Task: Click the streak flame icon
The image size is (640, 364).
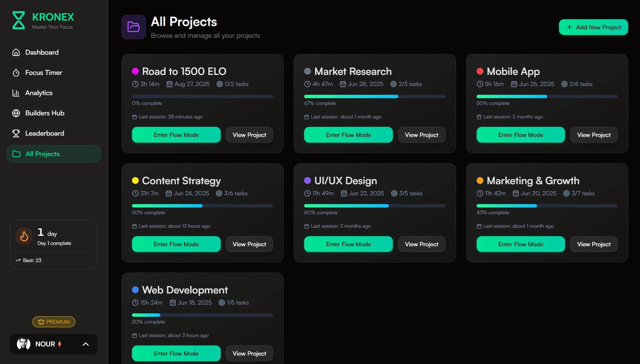Action: (24, 236)
